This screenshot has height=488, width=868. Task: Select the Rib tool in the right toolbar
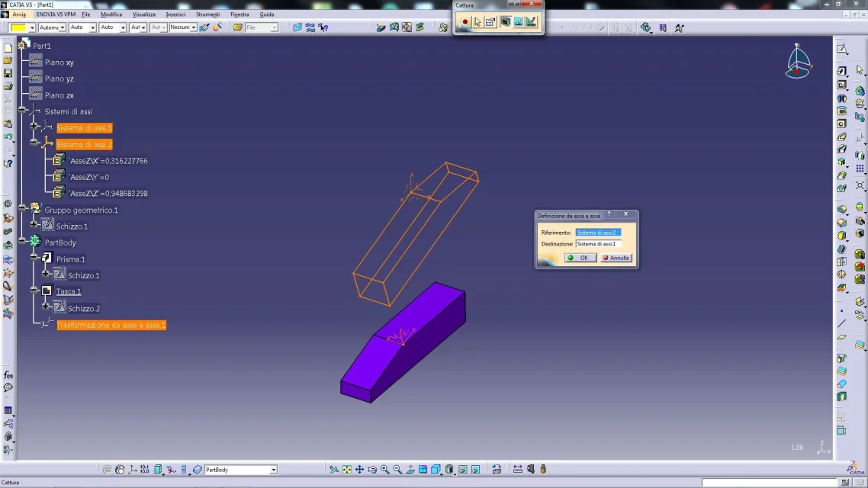[842, 136]
